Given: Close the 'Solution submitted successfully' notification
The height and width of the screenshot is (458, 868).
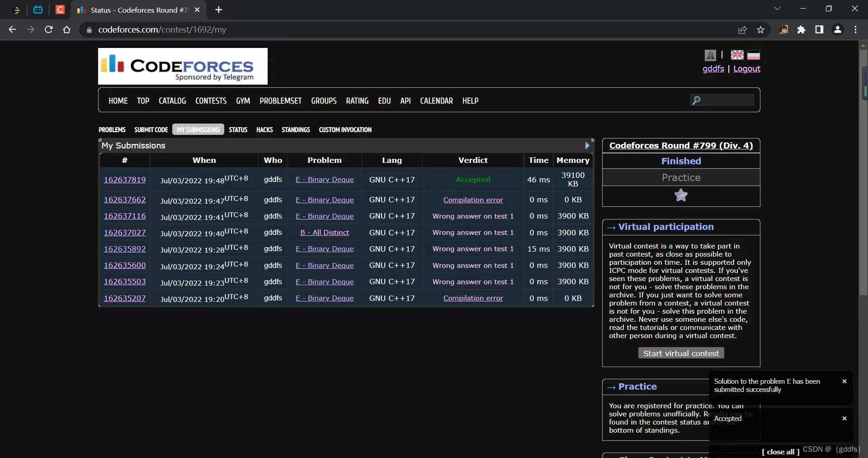Looking at the screenshot, I should point(844,382).
